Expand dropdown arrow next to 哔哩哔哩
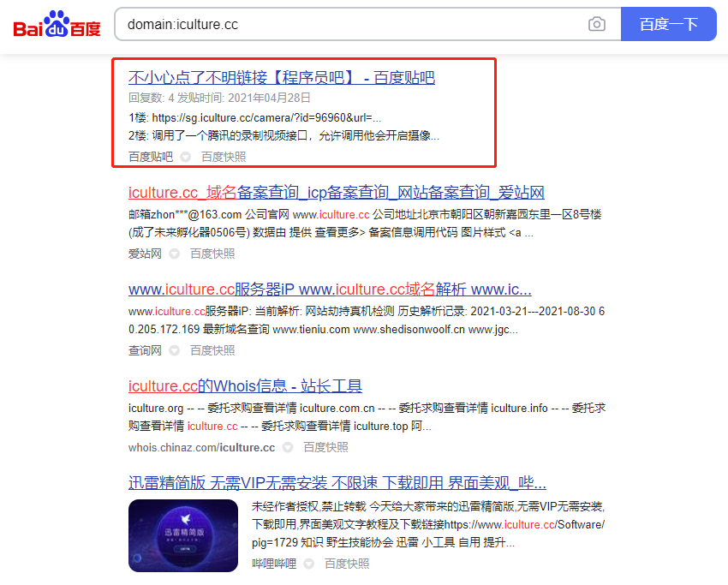 point(308,564)
